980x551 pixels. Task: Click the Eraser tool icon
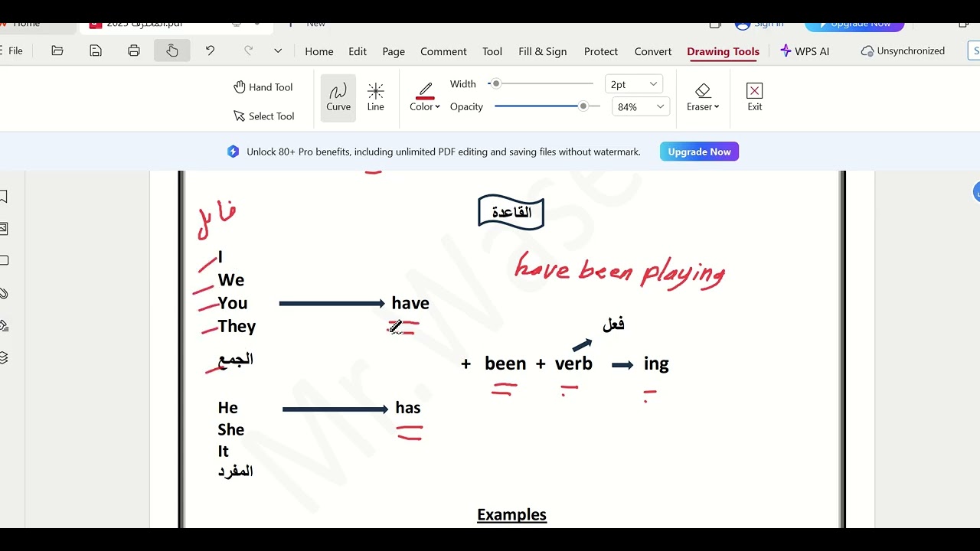click(703, 90)
